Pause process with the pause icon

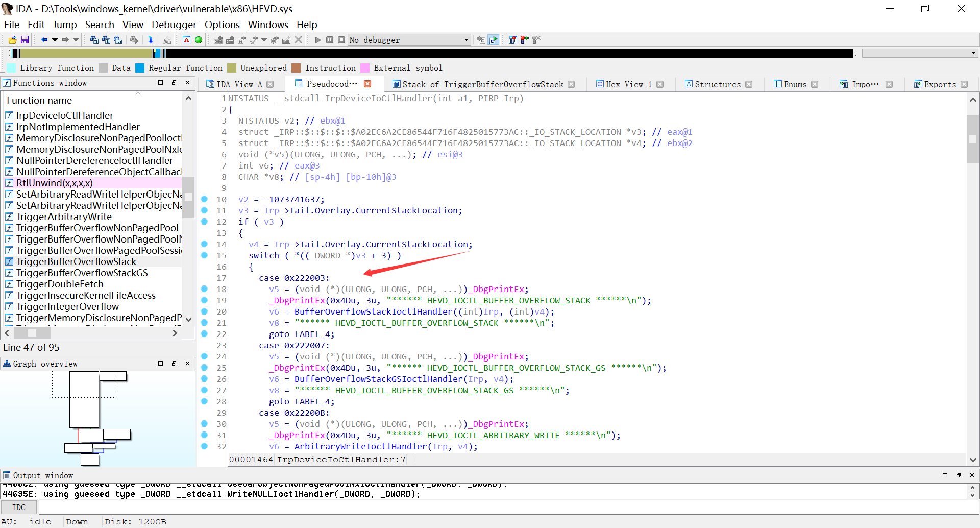(330, 40)
